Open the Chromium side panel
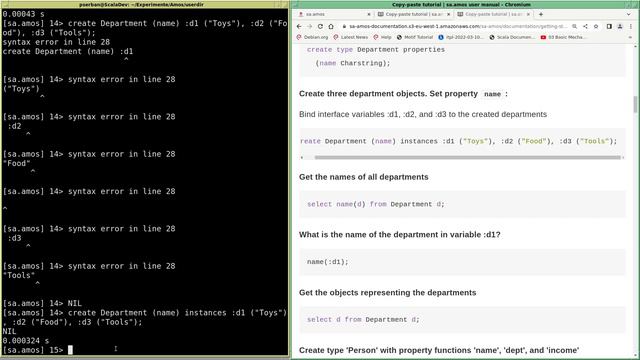This screenshot has width=640, height=360. click(609, 26)
